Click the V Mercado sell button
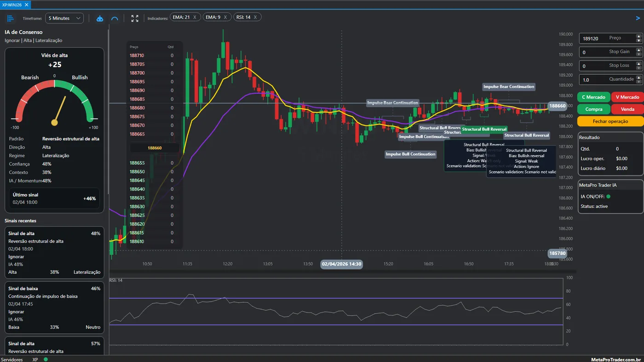Image resolution: width=644 pixels, height=362 pixels. pos(627,97)
